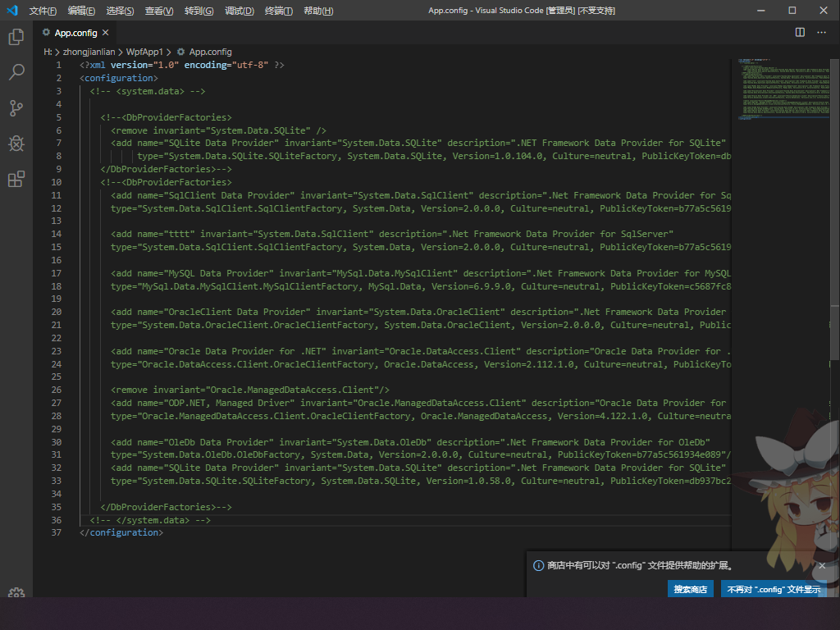Image resolution: width=840 pixels, height=630 pixels.
Task: Open the Run and Debug view
Action: click(x=16, y=144)
